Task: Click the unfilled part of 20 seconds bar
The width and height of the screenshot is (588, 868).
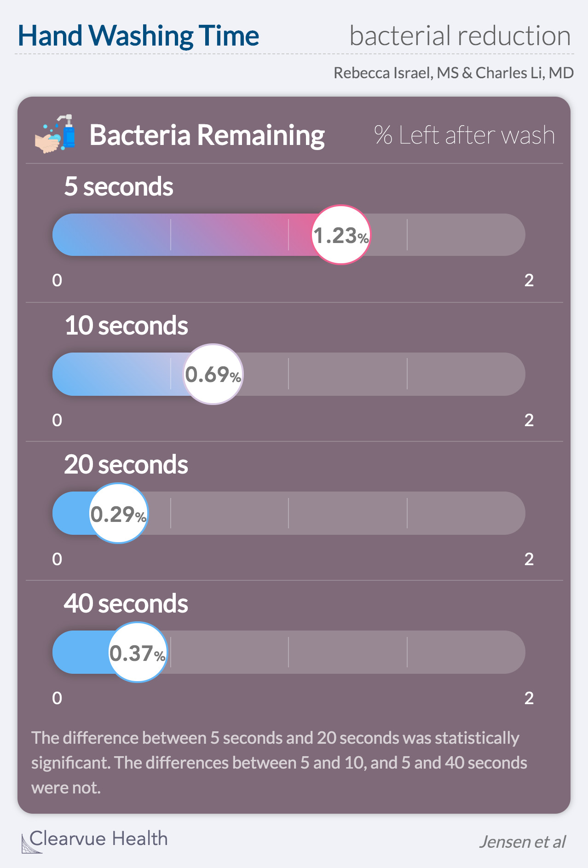Action: (x=337, y=513)
